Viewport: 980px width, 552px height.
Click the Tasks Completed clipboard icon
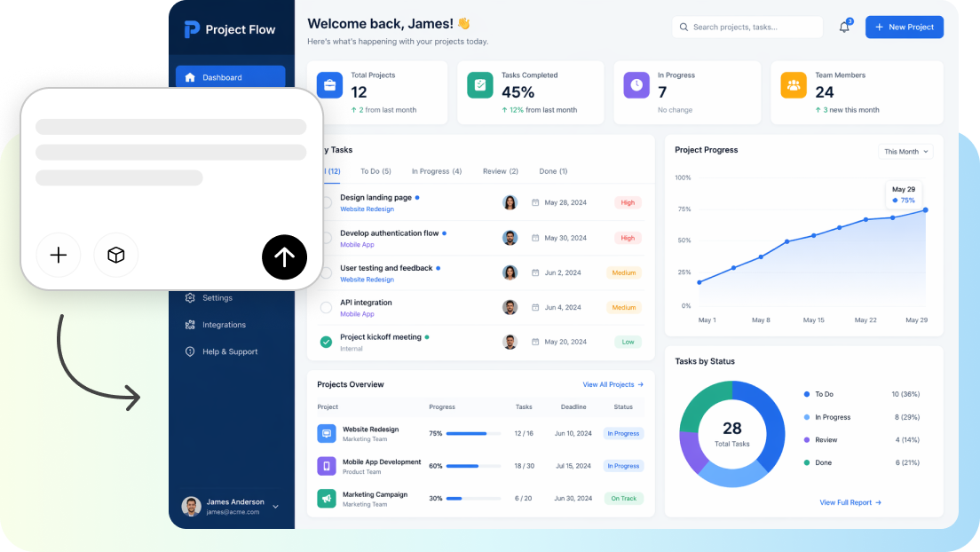[x=480, y=85]
